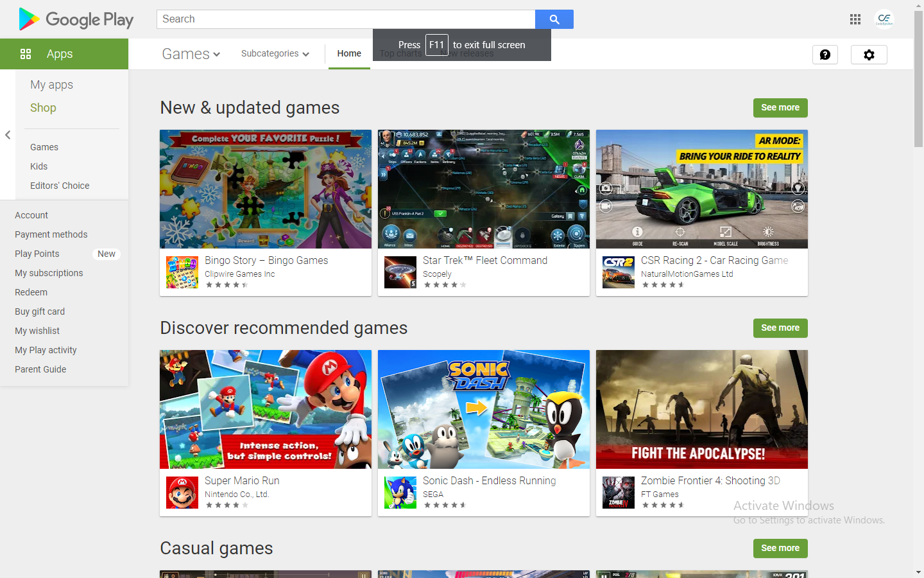
Task: Open the Google apps grid icon
Action: pos(855,19)
